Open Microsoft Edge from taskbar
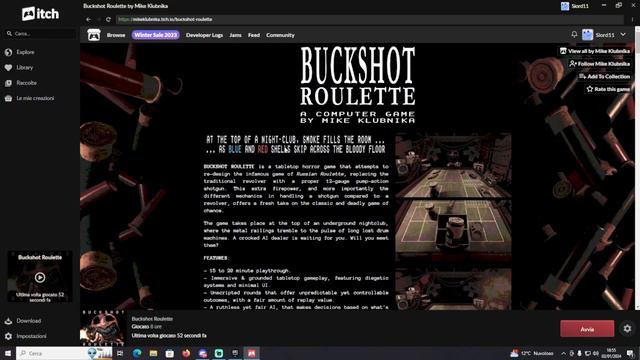The height and width of the screenshot is (360, 640). tap(137, 353)
